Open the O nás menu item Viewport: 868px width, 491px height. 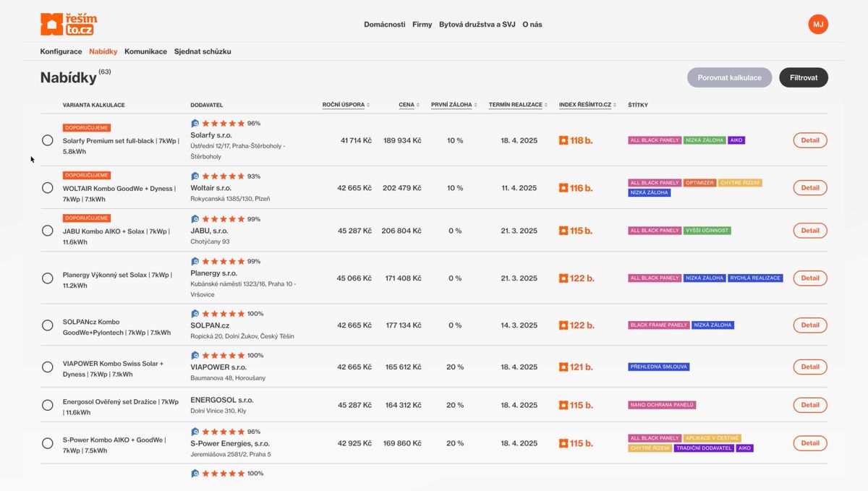[x=532, y=25]
